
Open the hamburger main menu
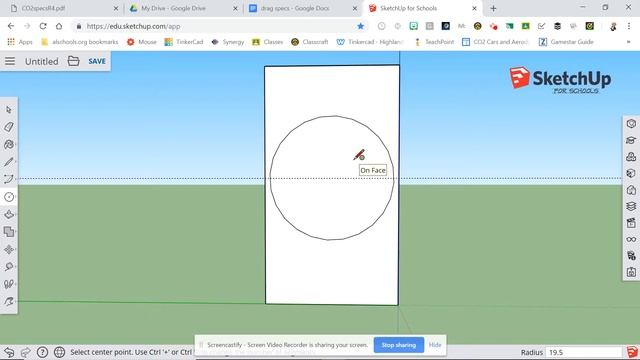click(x=10, y=61)
